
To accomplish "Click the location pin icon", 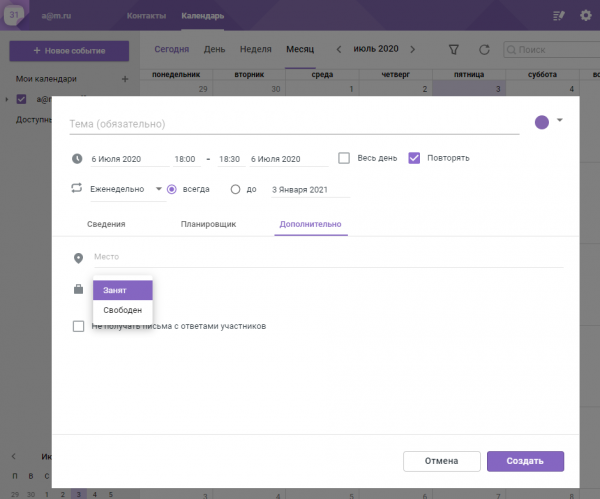I will (x=78, y=258).
